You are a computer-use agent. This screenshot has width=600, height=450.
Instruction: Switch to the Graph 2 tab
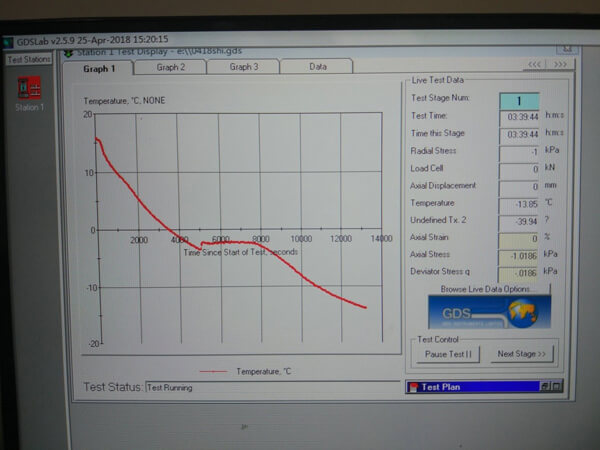pyautogui.click(x=170, y=67)
